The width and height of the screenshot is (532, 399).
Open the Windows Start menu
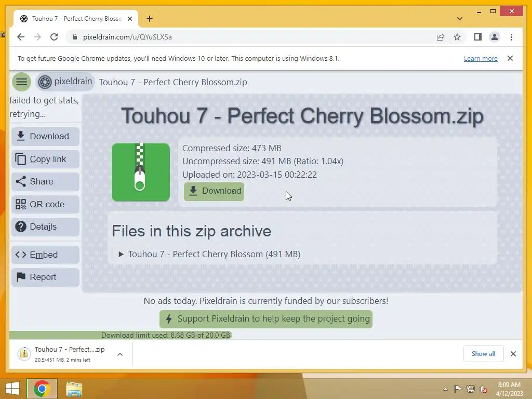tap(12, 389)
